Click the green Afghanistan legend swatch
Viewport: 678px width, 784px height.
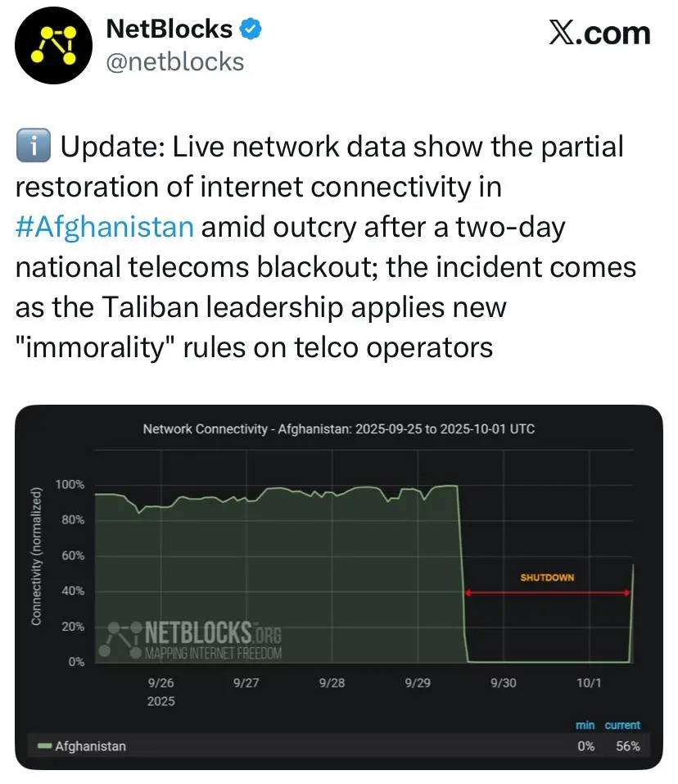pos(44,745)
